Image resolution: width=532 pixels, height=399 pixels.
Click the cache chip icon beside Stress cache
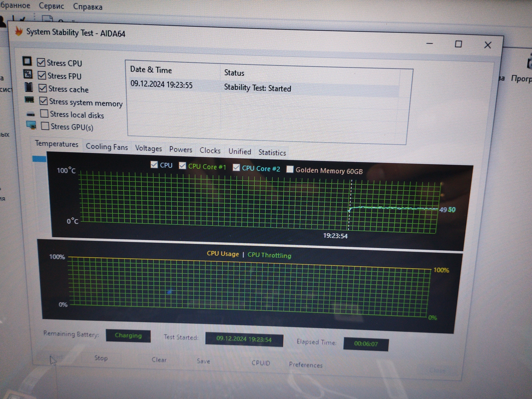pyautogui.click(x=29, y=87)
